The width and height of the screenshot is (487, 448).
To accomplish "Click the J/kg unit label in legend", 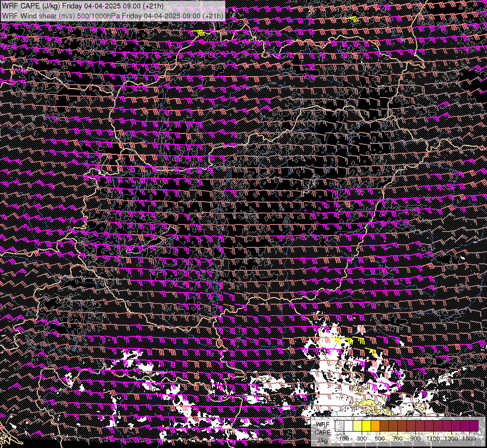I will [322, 441].
